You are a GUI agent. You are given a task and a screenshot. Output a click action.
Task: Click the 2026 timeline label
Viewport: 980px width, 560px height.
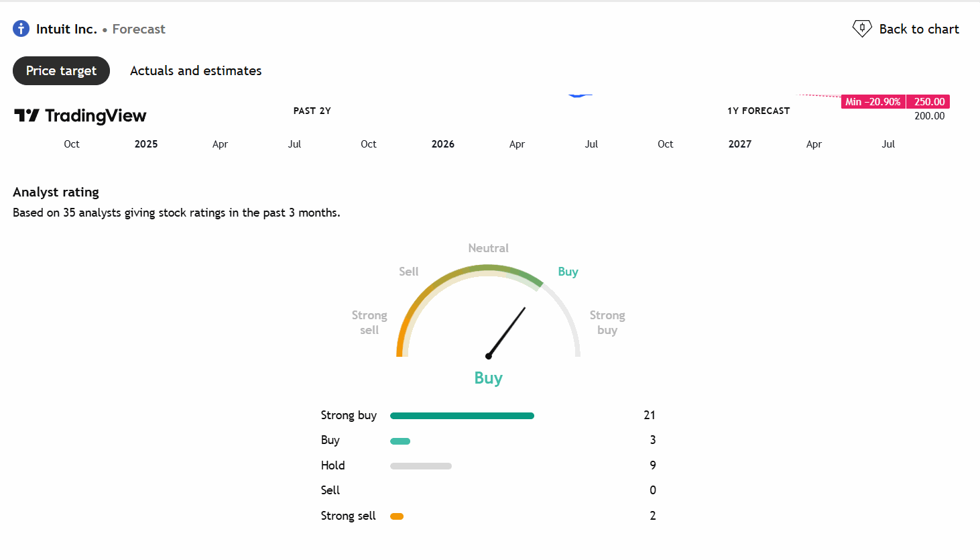tap(443, 144)
